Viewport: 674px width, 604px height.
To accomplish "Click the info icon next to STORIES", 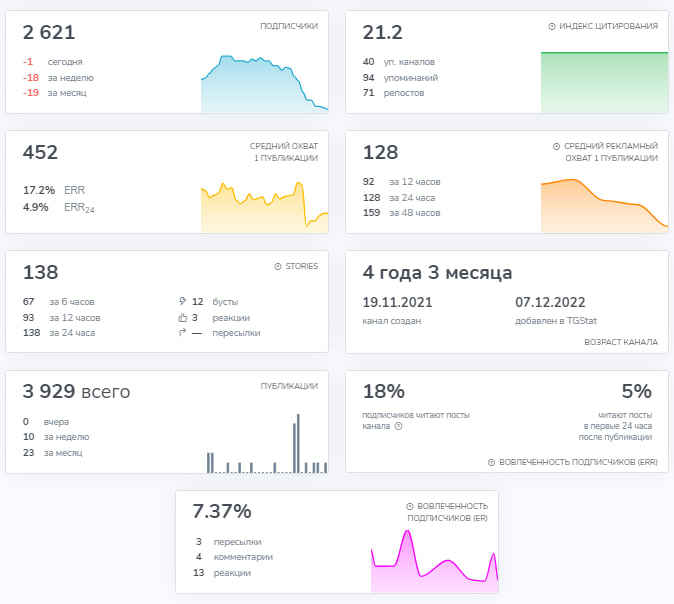I will pos(278,266).
